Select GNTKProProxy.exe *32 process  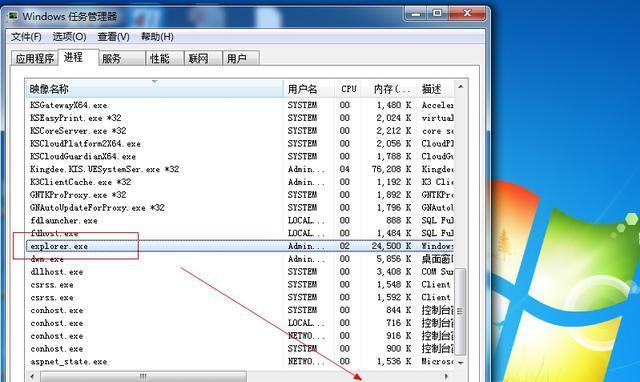tap(239, 195)
